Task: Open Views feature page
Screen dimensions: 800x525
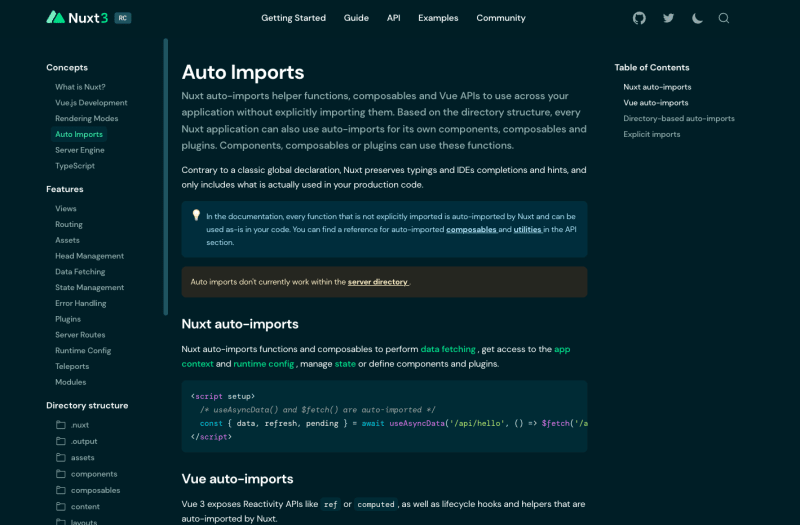Action: pyautogui.click(x=66, y=208)
